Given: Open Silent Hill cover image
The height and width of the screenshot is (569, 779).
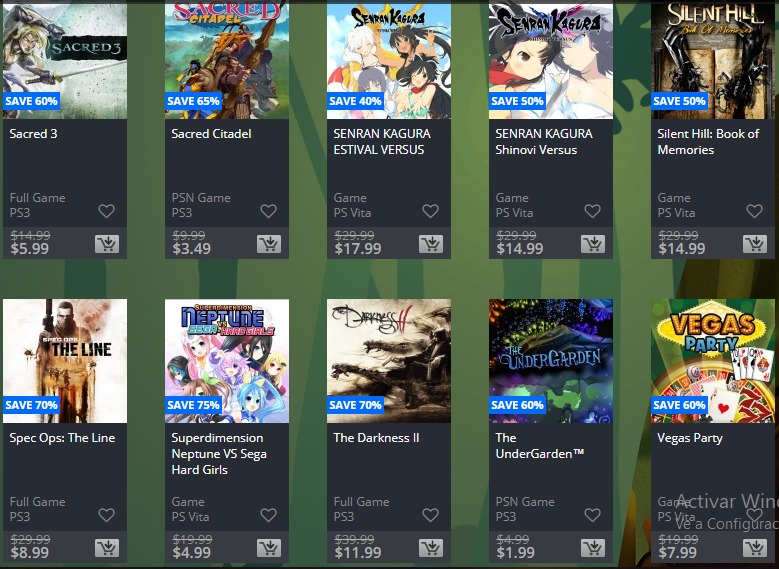Looking at the screenshot, I should tap(712, 60).
